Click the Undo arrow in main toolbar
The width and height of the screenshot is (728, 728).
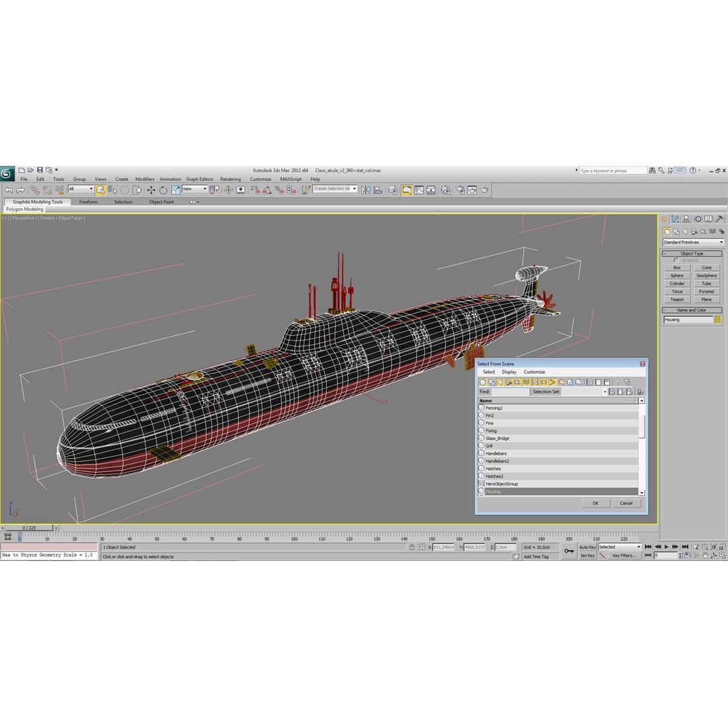8,190
